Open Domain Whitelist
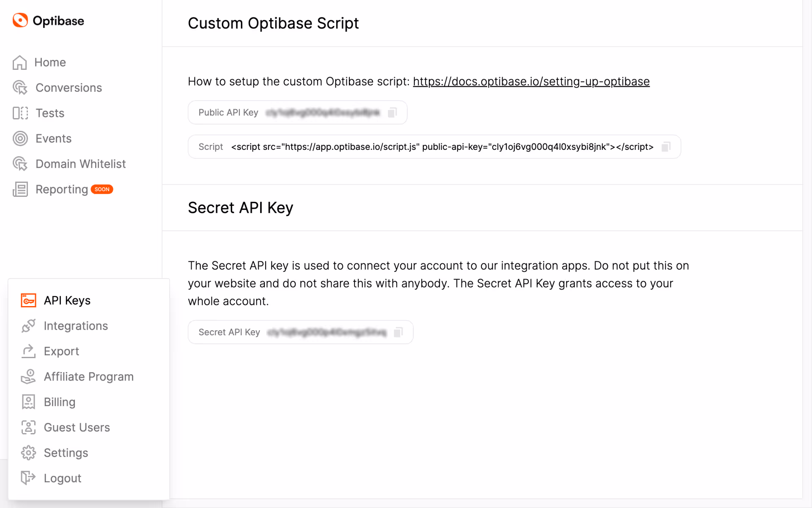Image resolution: width=812 pixels, height=508 pixels. (80, 164)
